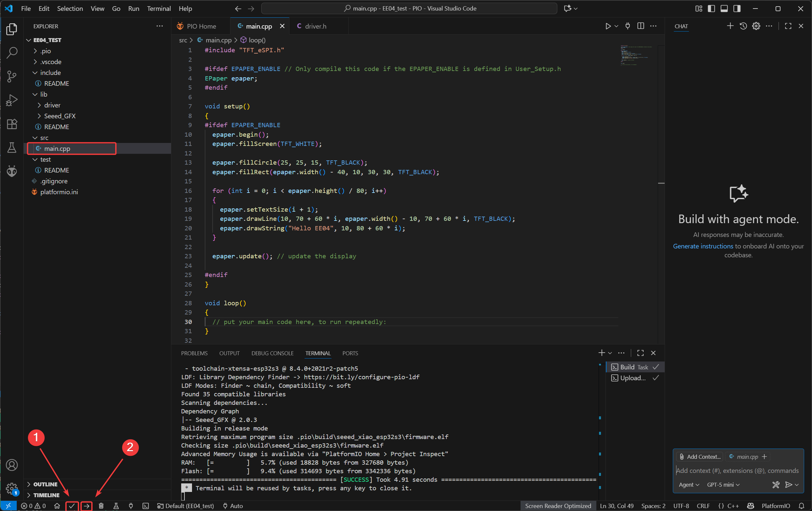Click the chat message input field
The image size is (812, 511).
(737, 471)
